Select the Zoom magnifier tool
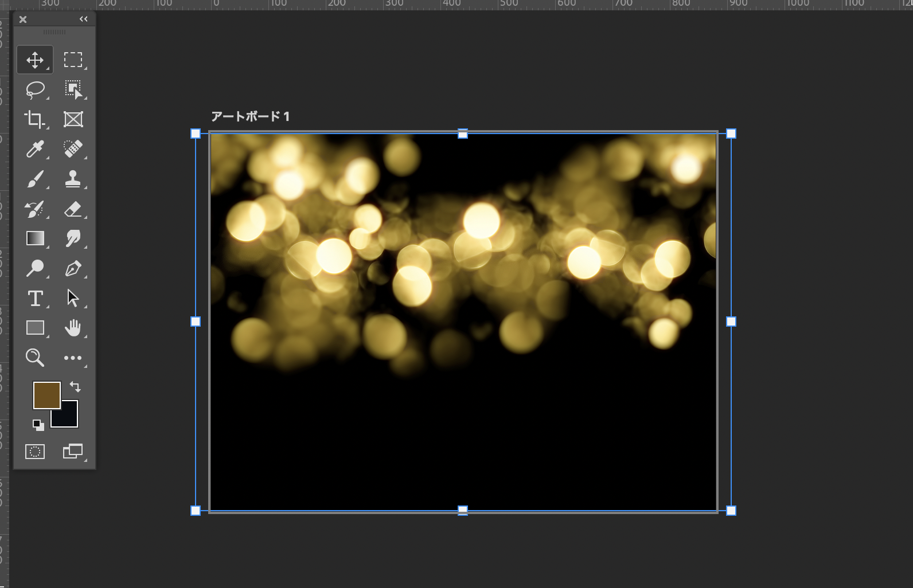 point(35,358)
